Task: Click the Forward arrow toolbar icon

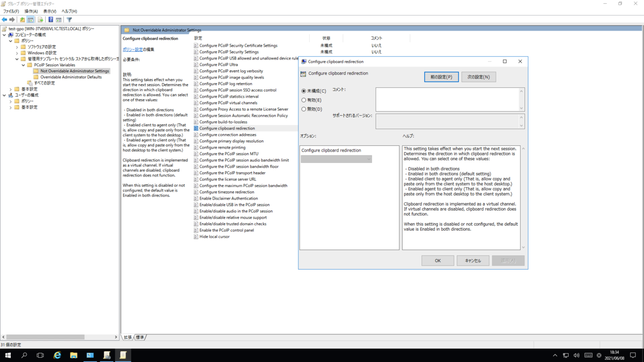Action: tap(12, 20)
